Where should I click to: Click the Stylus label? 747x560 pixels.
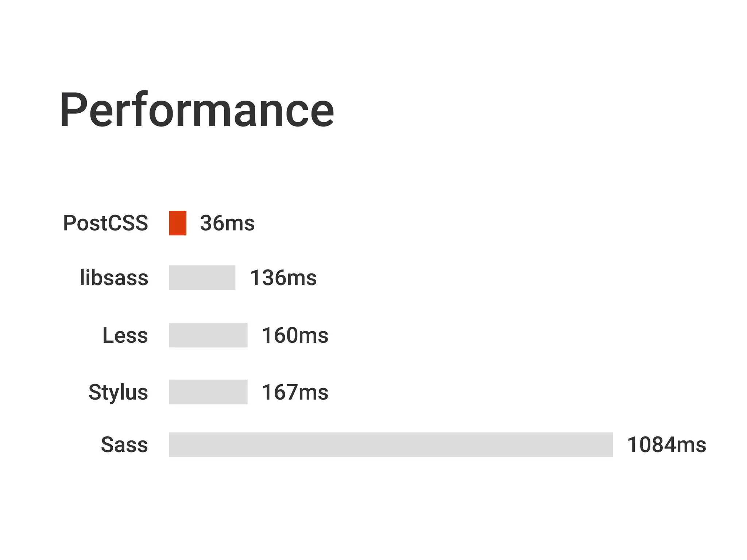(x=118, y=392)
